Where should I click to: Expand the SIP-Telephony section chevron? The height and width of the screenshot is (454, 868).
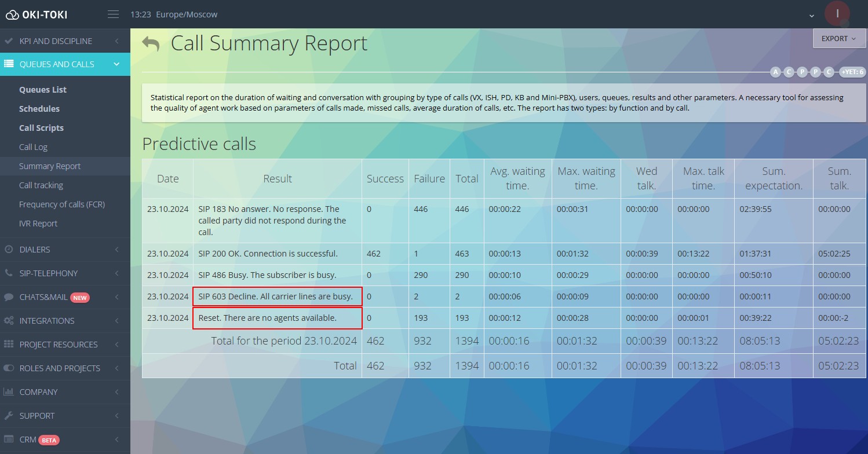click(117, 273)
